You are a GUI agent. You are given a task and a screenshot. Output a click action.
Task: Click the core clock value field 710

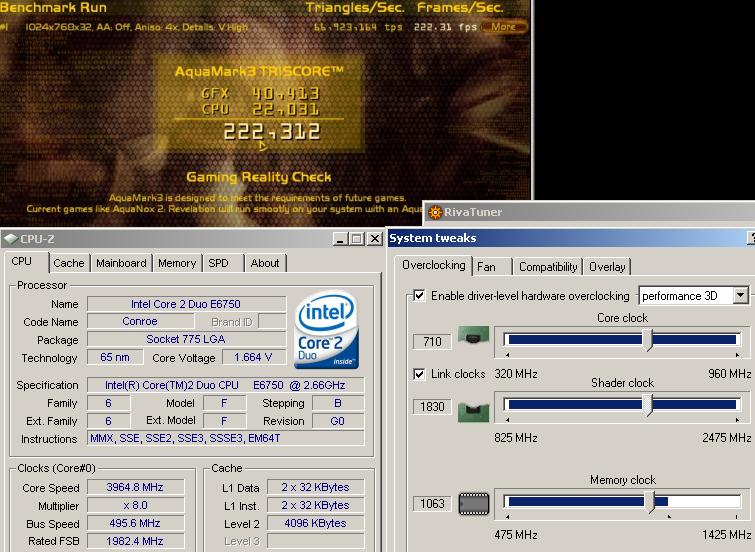pyautogui.click(x=432, y=342)
